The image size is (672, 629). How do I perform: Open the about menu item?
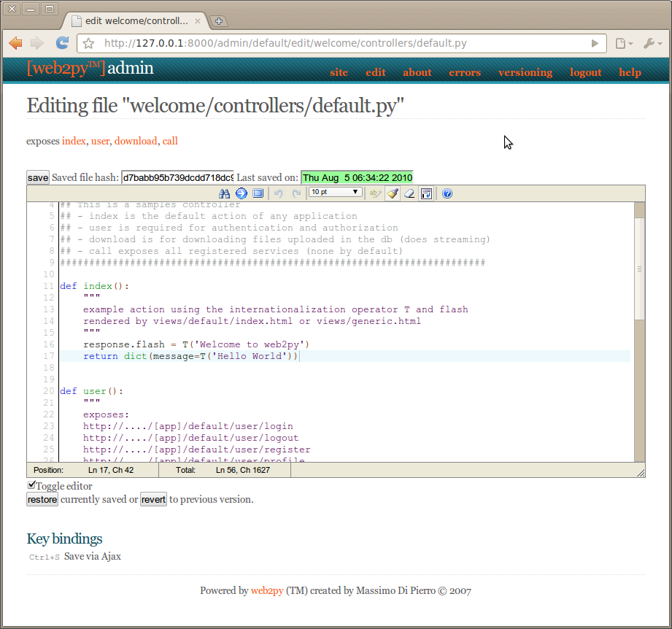click(417, 72)
